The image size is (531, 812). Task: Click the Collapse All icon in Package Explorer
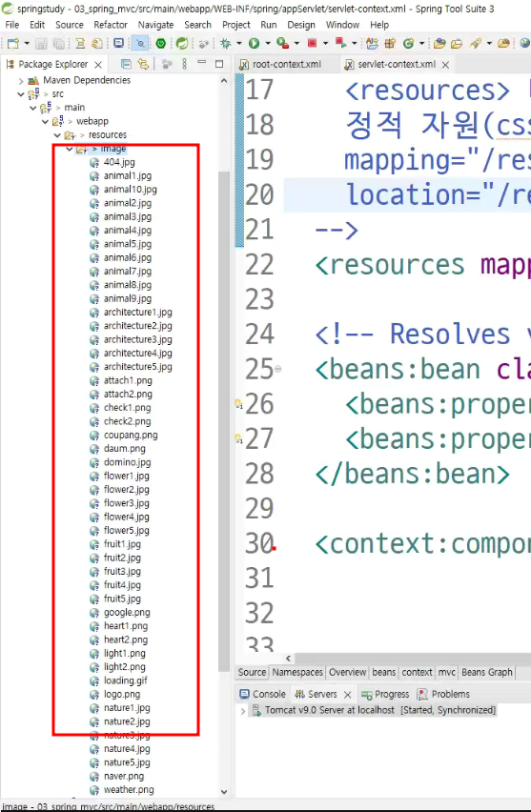click(x=126, y=64)
